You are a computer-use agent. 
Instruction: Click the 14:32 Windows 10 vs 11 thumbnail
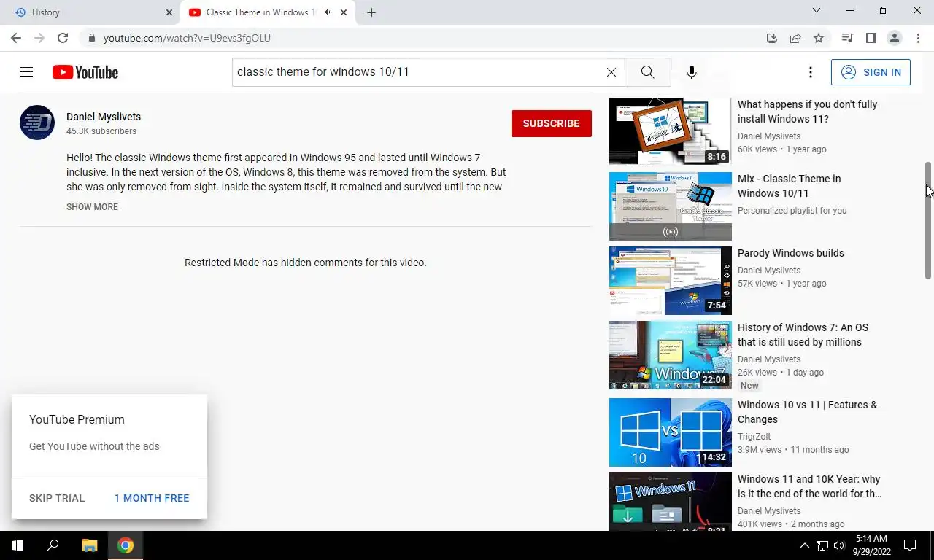click(x=671, y=432)
